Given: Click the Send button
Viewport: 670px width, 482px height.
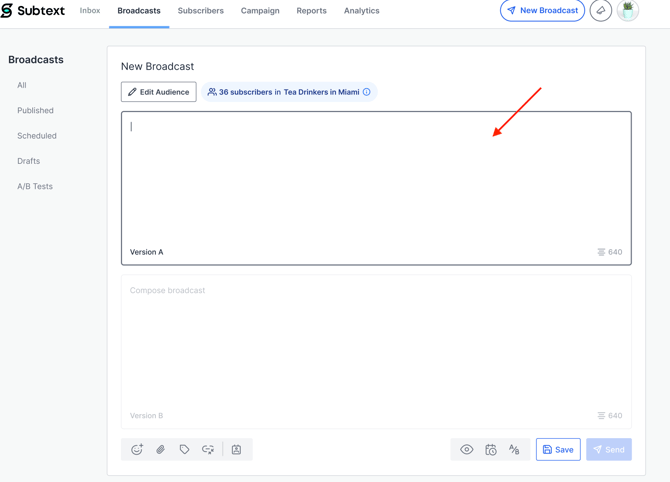Looking at the screenshot, I should (x=609, y=450).
